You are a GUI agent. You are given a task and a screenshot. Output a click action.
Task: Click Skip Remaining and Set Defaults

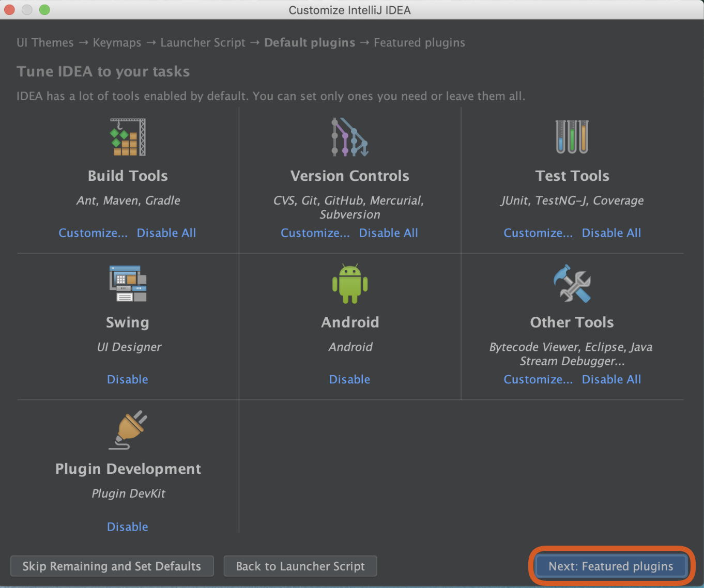112,566
